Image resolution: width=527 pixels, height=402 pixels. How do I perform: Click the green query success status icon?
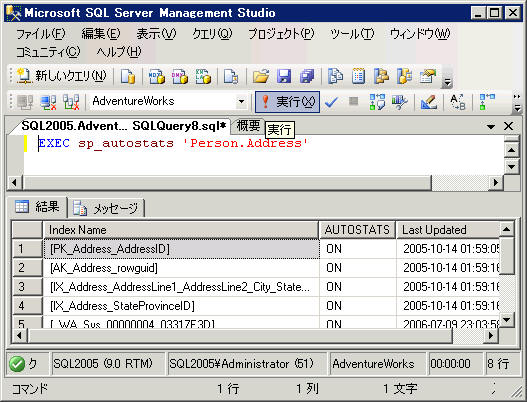(17, 364)
